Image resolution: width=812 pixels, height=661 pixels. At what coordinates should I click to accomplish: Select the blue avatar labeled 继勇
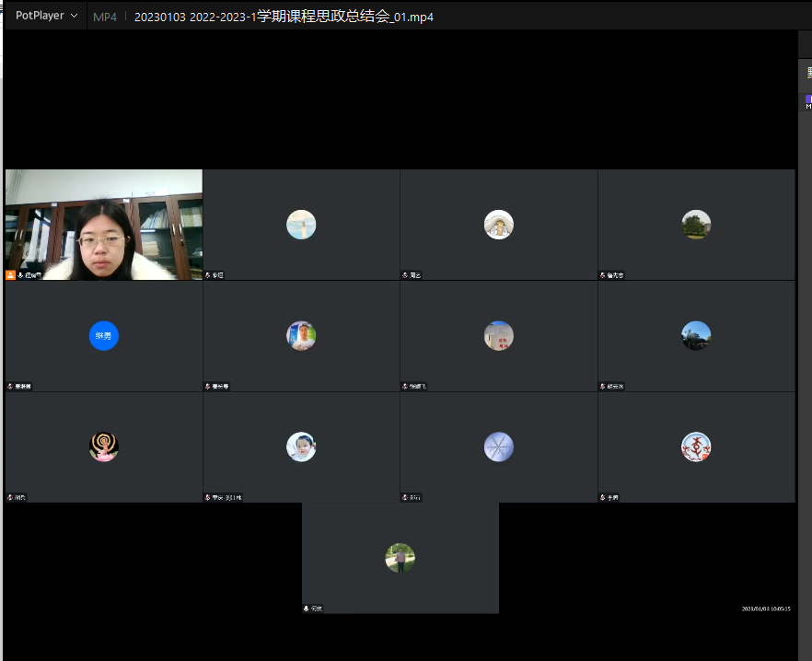point(103,336)
